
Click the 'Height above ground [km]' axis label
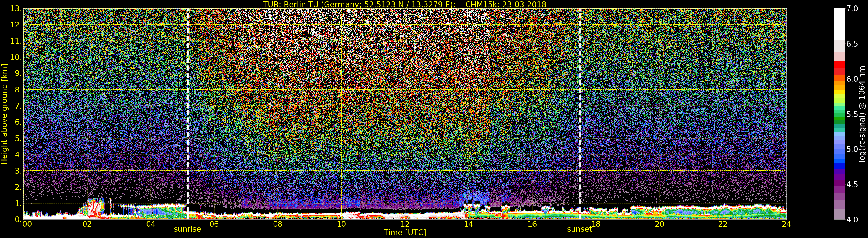4,114
